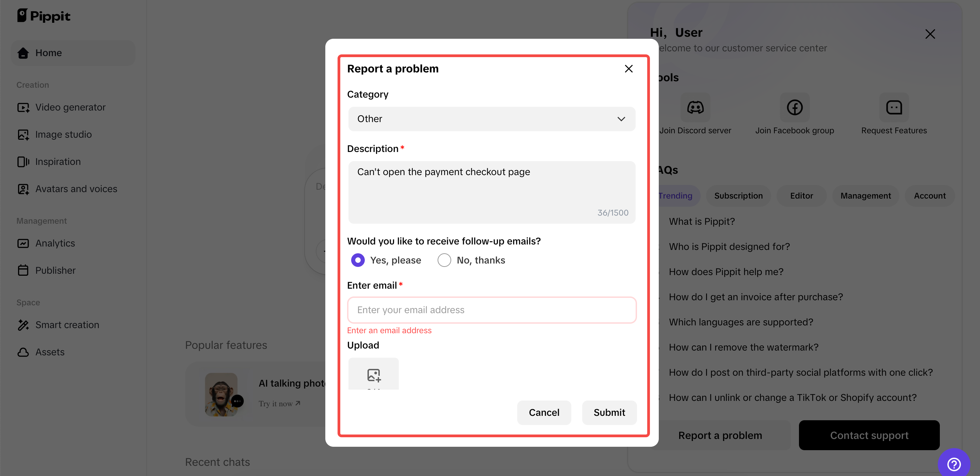Click the help question mark bubble

click(954, 464)
